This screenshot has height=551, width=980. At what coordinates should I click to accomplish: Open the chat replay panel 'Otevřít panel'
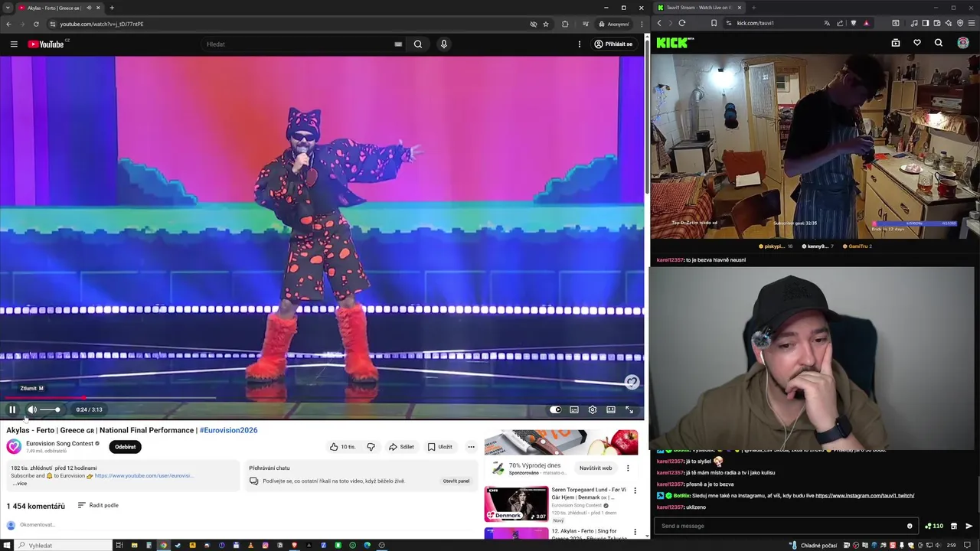click(x=456, y=481)
